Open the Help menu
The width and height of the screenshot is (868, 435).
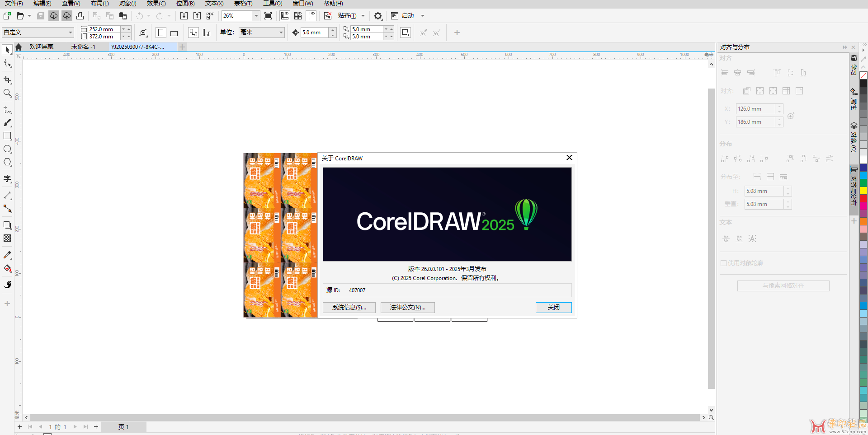333,4
